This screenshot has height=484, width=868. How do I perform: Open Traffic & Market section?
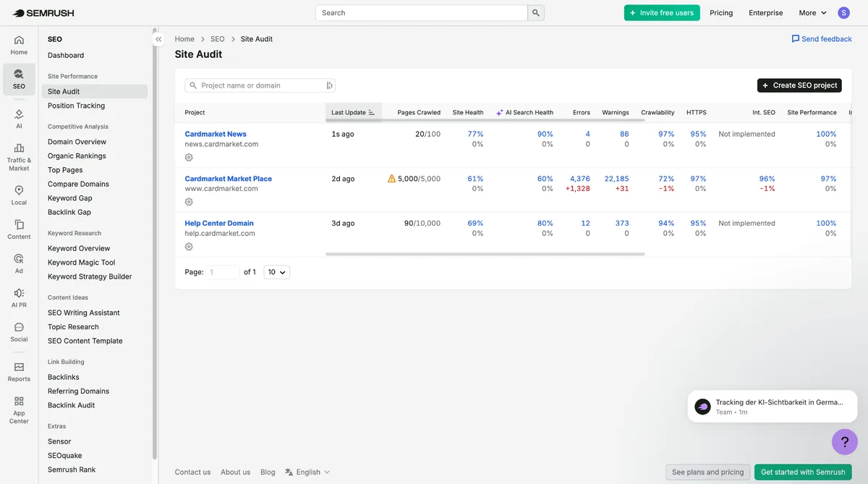pyautogui.click(x=19, y=158)
